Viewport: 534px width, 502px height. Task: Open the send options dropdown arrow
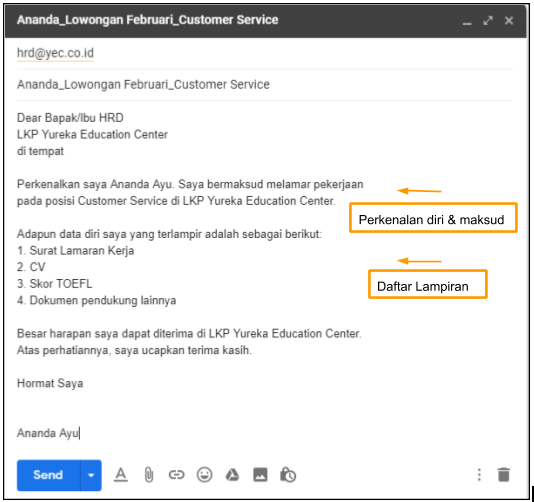(91, 475)
